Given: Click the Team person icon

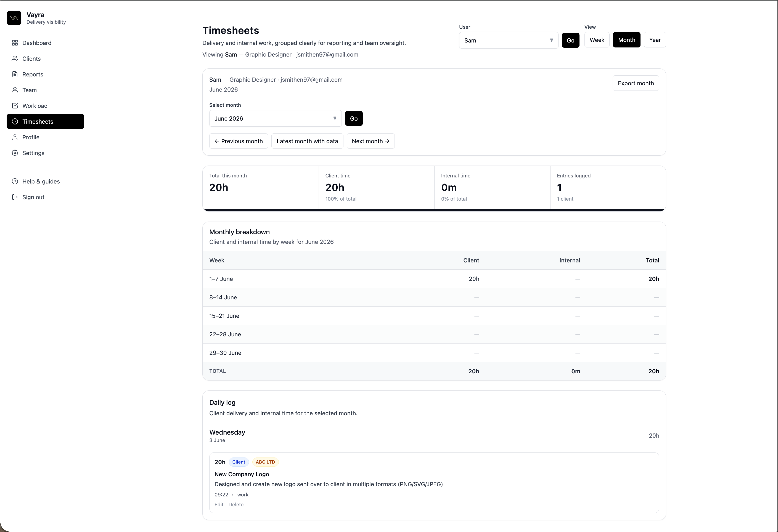Looking at the screenshot, I should point(15,90).
